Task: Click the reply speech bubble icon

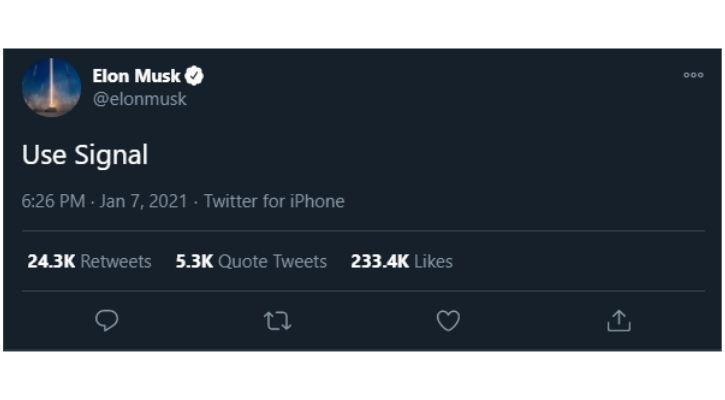Action: (107, 320)
